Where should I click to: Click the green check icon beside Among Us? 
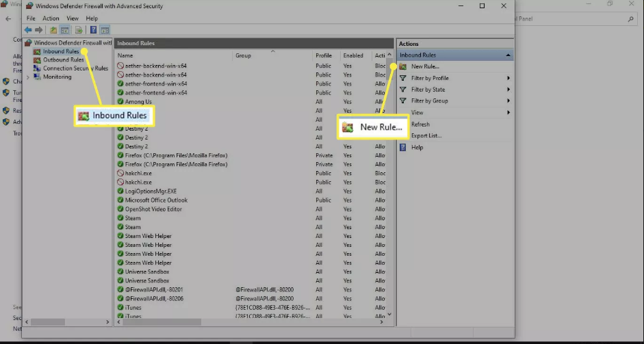coord(120,101)
